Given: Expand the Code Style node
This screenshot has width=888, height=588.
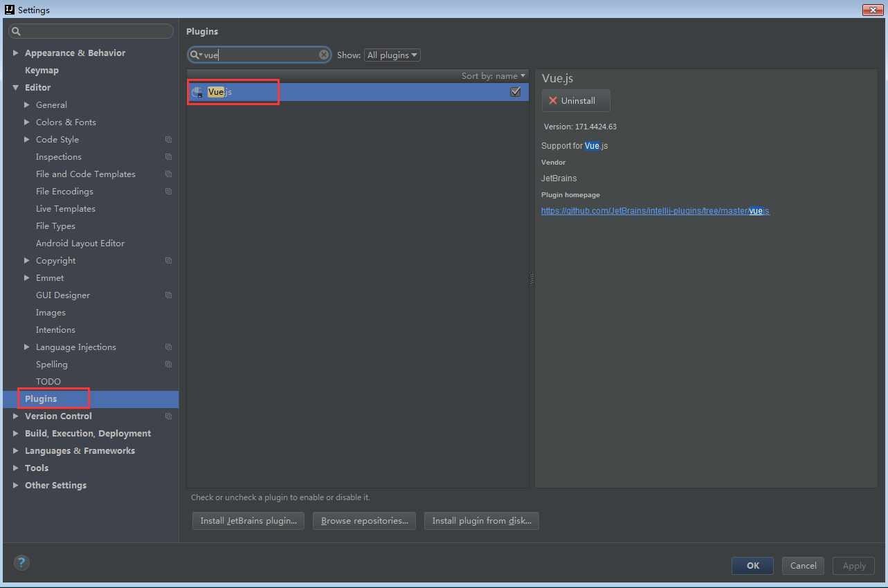Looking at the screenshot, I should [x=27, y=140].
